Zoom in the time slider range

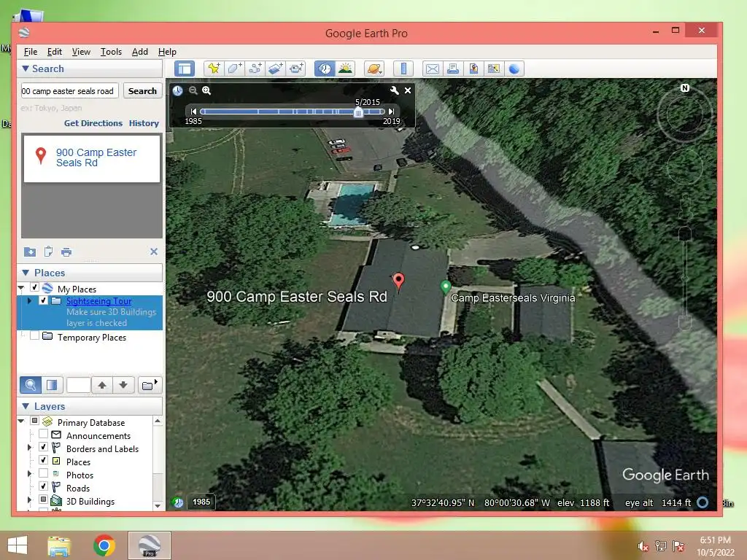(206, 90)
